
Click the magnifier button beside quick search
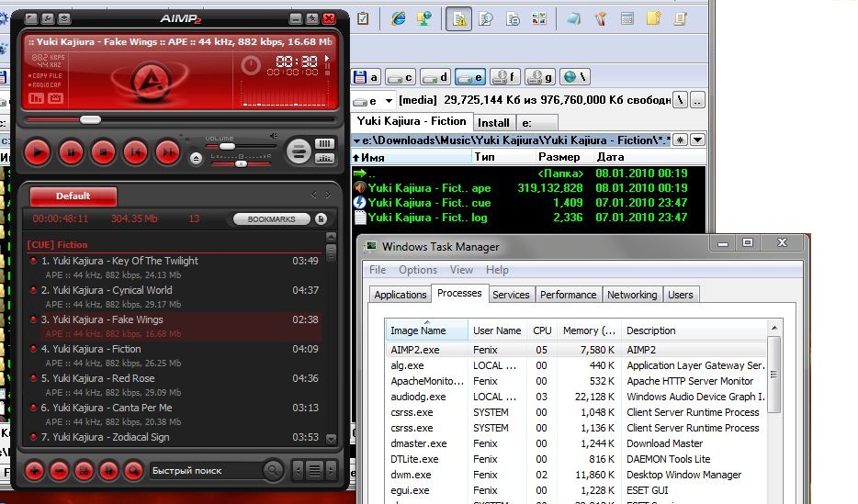(x=273, y=470)
